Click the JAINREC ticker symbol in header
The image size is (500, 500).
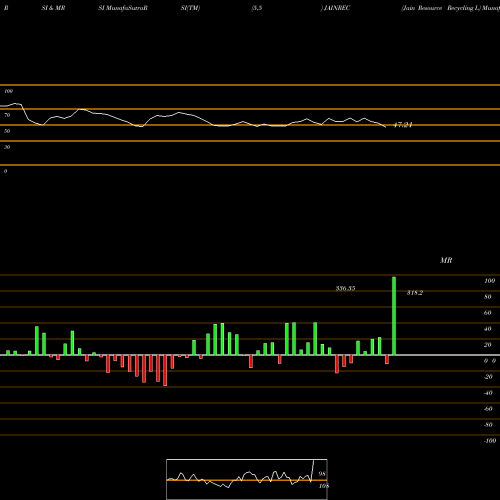point(337,8)
